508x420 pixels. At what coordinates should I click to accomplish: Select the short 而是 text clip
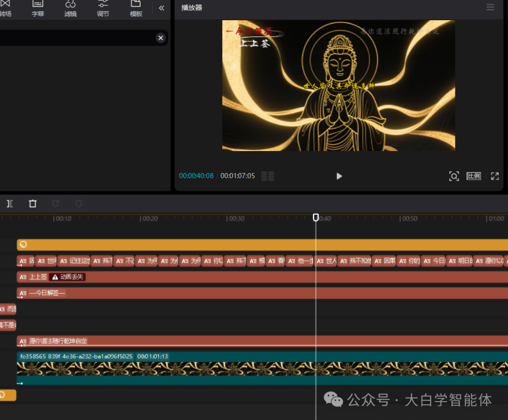coord(8,309)
